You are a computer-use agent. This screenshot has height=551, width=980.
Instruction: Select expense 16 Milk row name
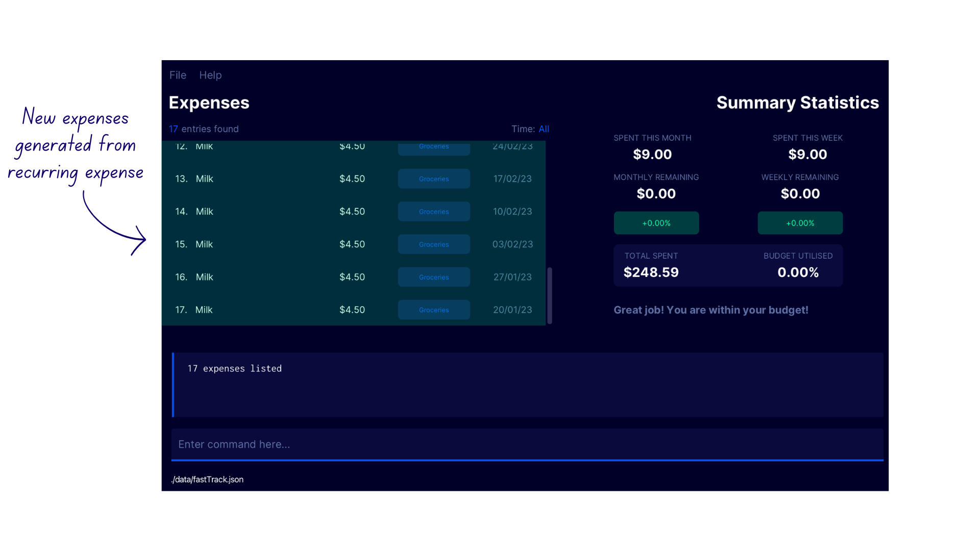(x=204, y=277)
